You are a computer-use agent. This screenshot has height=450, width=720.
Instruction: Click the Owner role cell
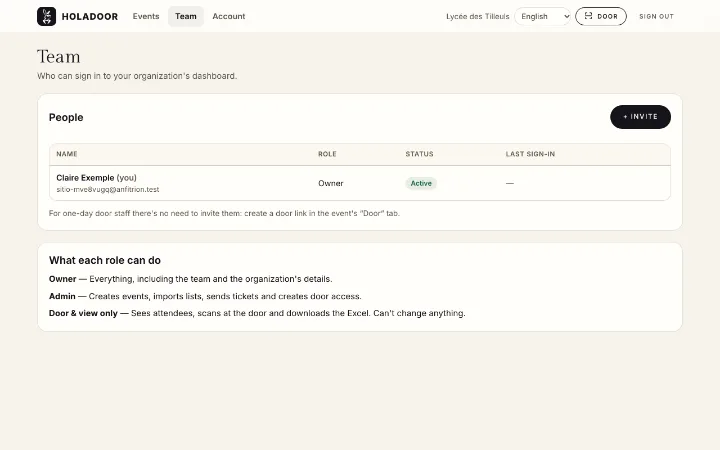331,183
